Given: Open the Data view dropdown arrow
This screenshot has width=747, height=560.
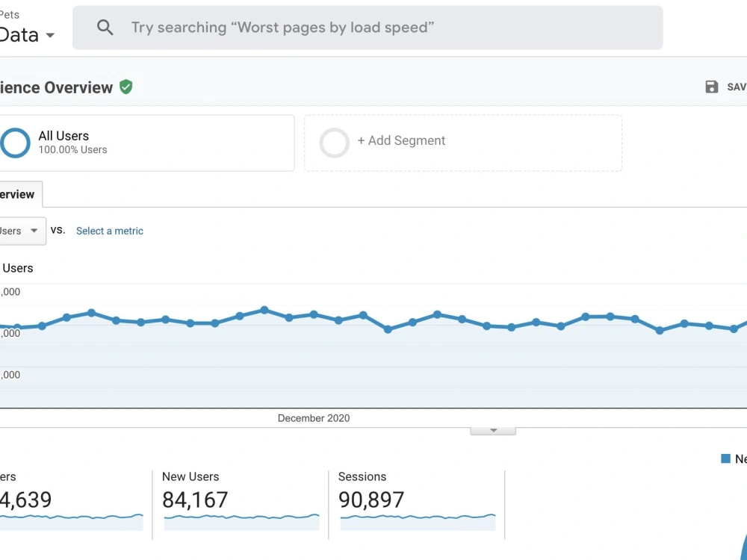Looking at the screenshot, I should (x=50, y=35).
